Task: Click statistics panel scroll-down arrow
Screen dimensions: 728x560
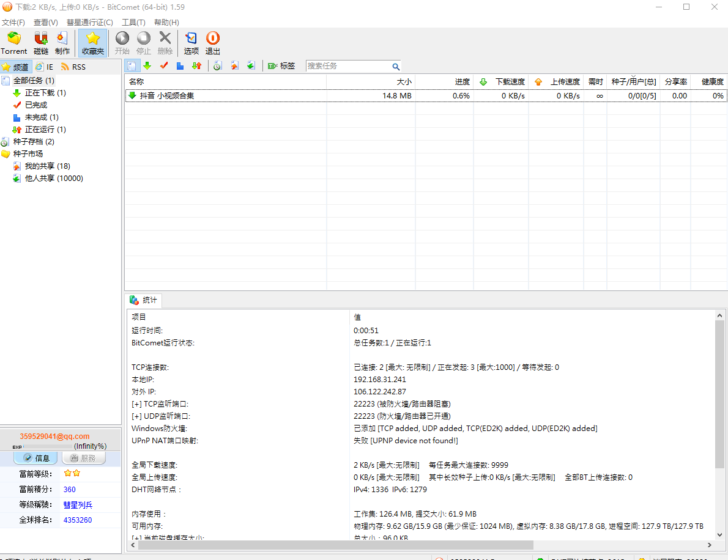Action: pyautogui.click(x=719, y=534)
